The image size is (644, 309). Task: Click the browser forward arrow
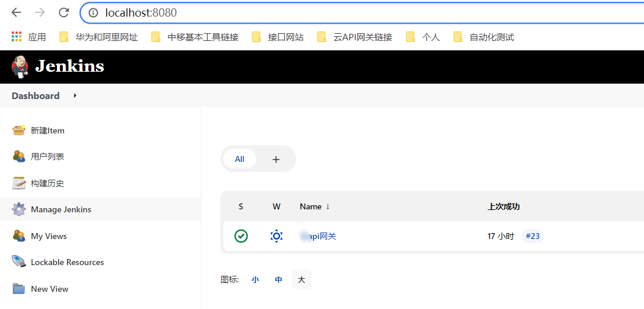40,12
